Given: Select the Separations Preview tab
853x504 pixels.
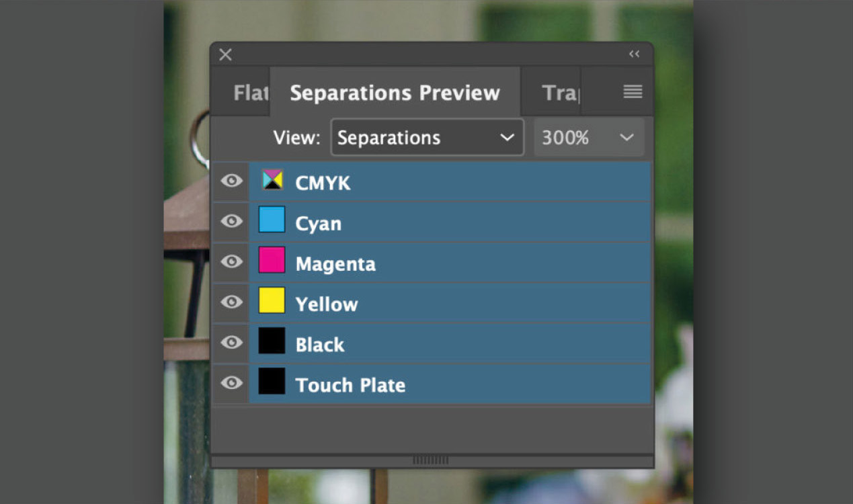Looking at the screenshot, I should point(395,93).
